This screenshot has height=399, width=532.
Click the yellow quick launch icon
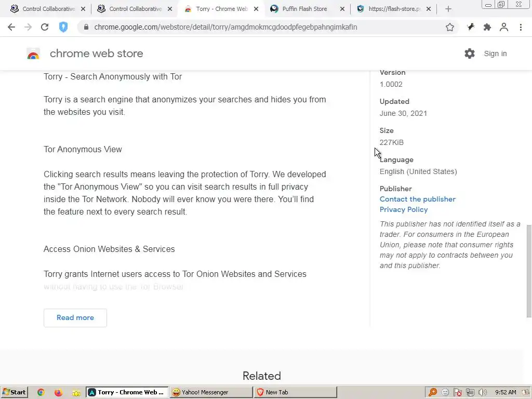[76, 393]
